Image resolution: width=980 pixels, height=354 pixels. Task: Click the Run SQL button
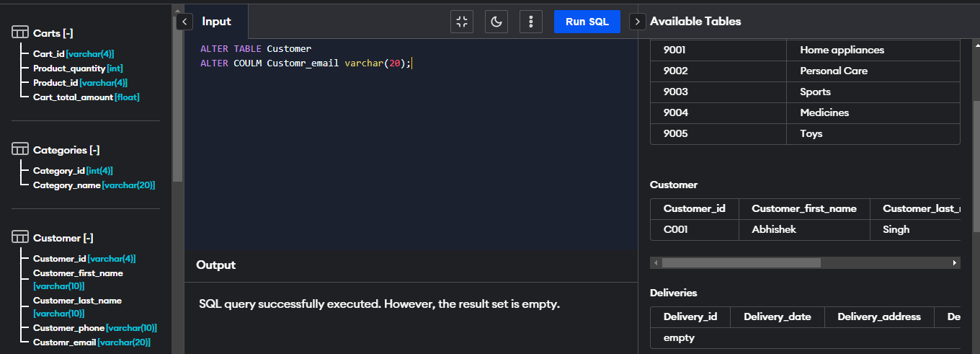tap(587, 22)
